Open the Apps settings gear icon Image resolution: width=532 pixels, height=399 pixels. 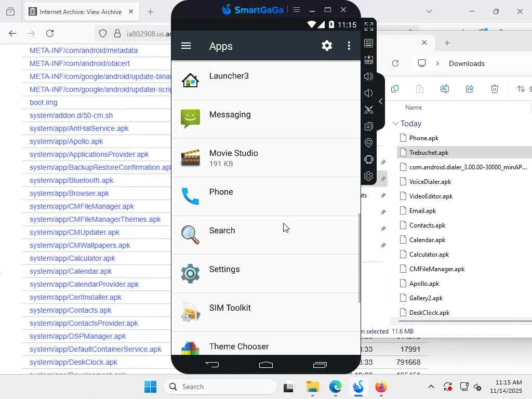[327, 46]
